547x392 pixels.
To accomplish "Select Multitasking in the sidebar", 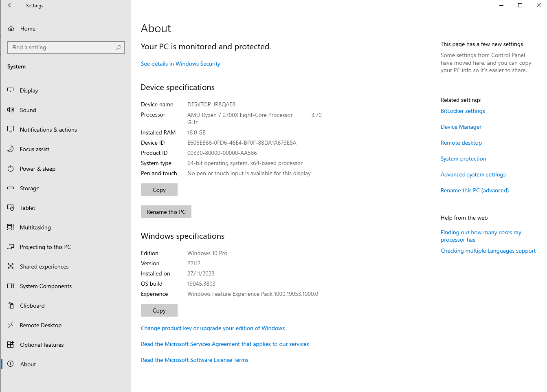I will (35, 227).
